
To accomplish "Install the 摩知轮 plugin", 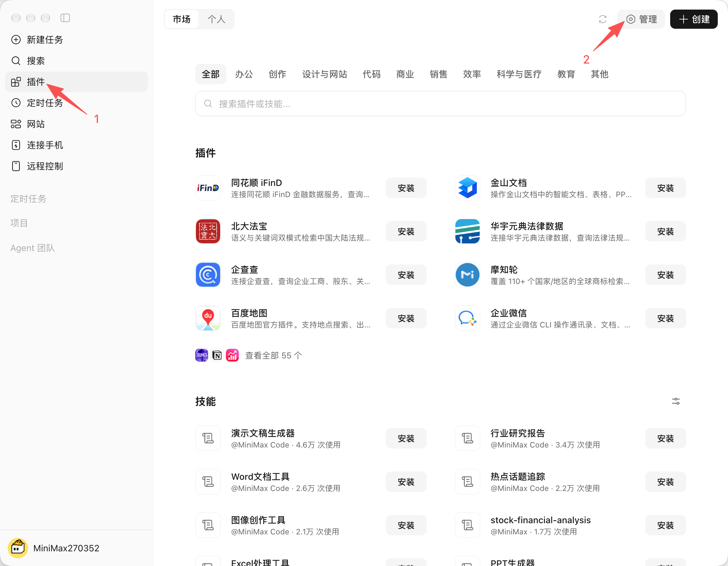I will (665, 275).
